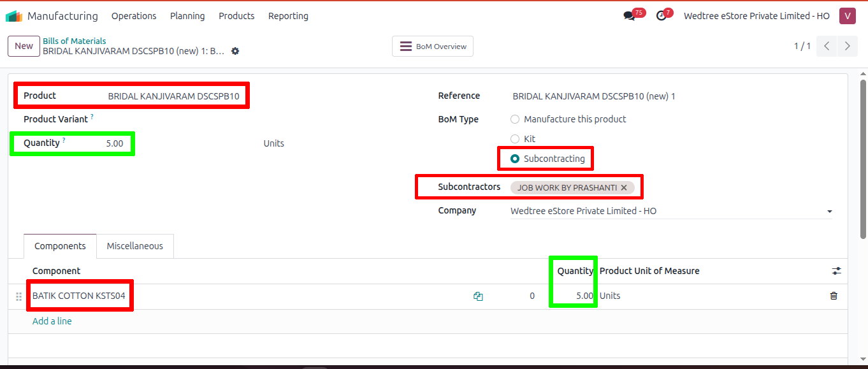Open the Operations menu
This screenshot has width=868, height=369.
coord(134,16)
